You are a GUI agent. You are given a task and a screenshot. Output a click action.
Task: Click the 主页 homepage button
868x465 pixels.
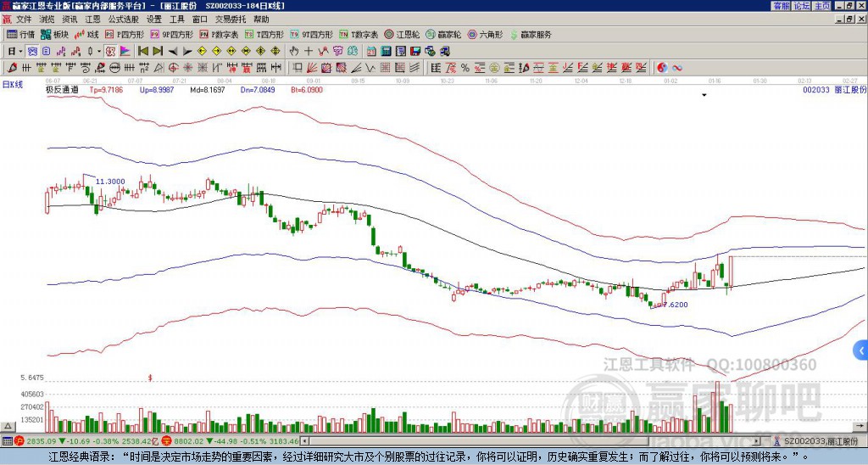pyautogui.click(x=821, y=6)
